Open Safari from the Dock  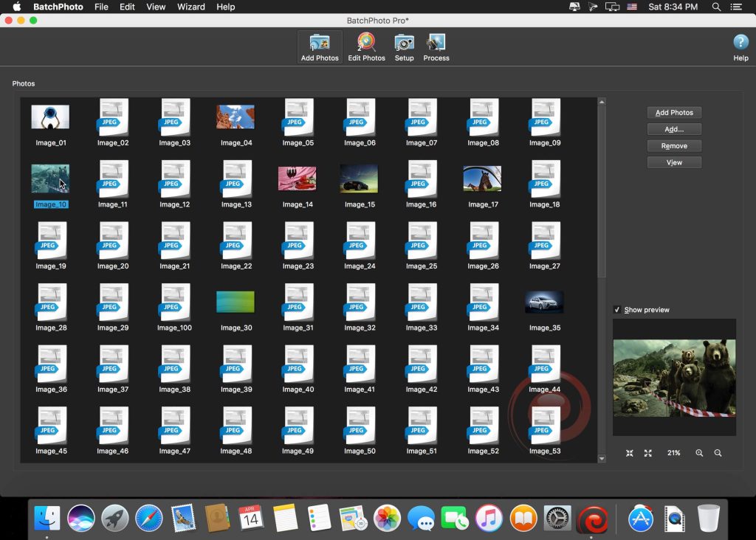coord(149,518)
